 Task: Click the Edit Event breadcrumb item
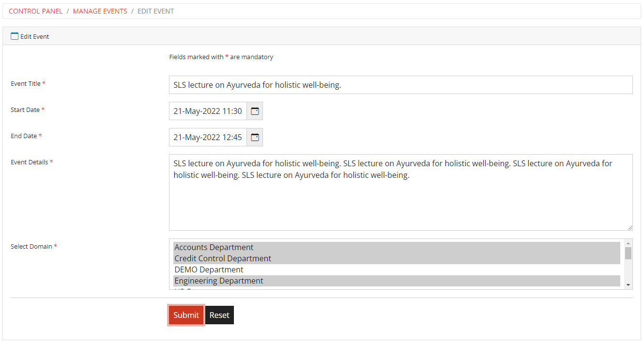[x=155, y=11]
